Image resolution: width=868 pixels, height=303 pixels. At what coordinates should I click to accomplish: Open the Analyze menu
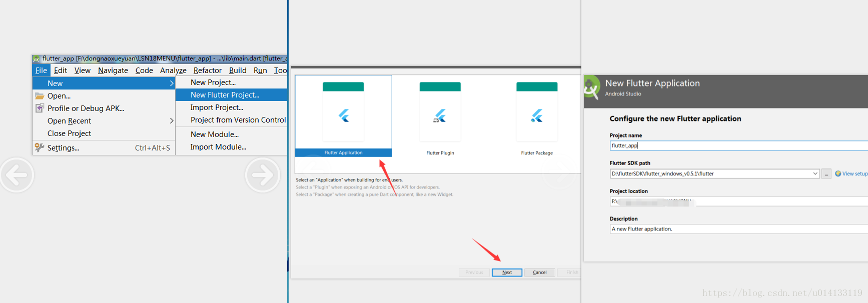[173, 70]
